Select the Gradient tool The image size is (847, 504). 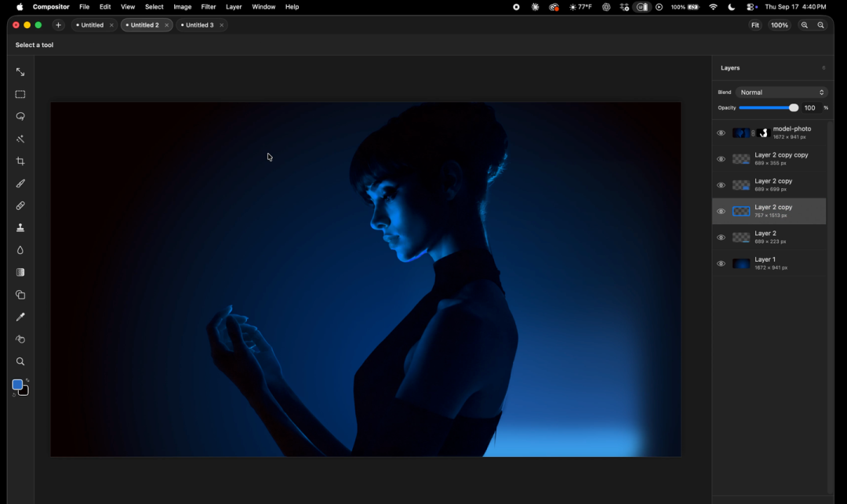20,273
